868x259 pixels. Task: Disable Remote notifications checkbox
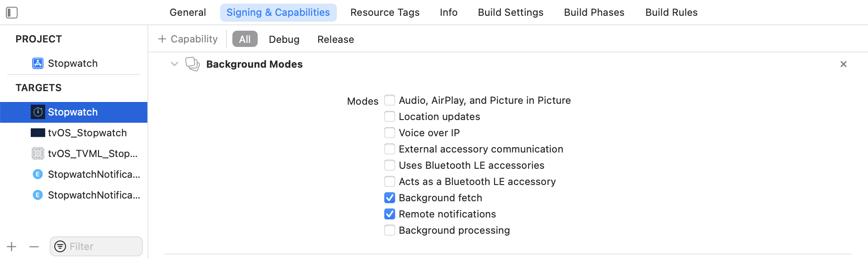point(390,214)
